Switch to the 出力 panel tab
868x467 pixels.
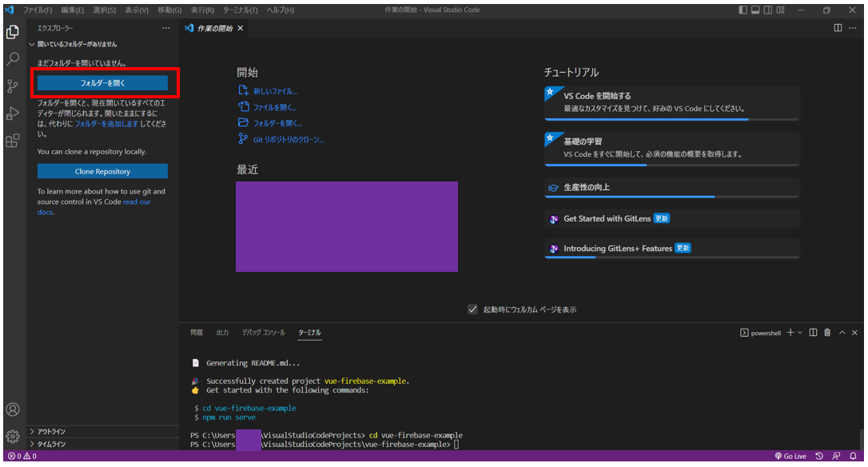click(222, 333)
